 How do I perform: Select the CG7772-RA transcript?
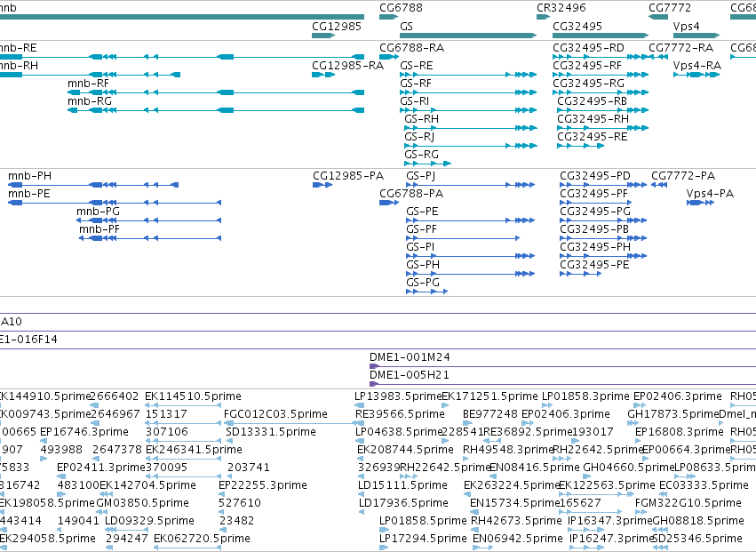tap(658, 57)
